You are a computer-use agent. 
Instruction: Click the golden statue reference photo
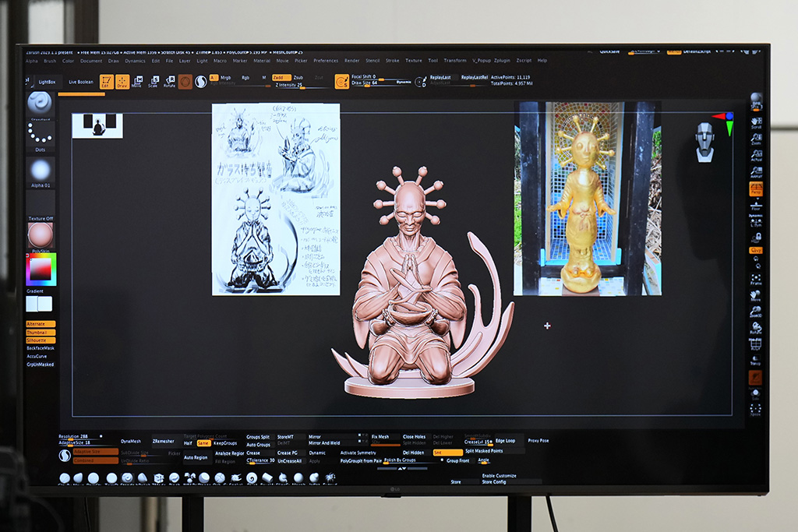coord(587,199)
